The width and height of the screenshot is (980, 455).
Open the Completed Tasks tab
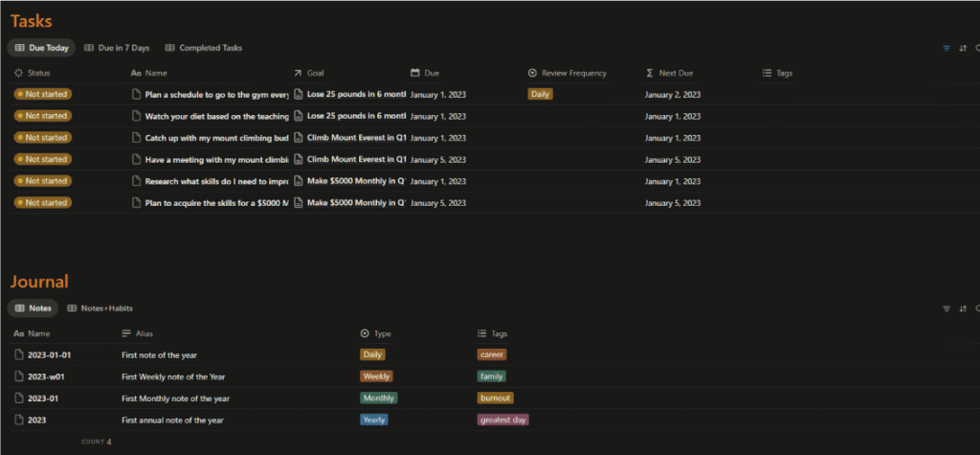pos(204,48)
